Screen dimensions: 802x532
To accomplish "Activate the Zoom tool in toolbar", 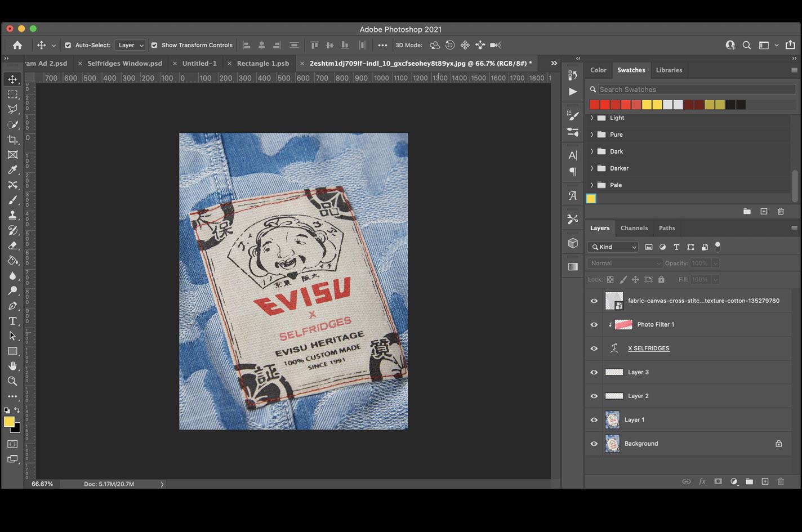I will [x=12, y=381].
